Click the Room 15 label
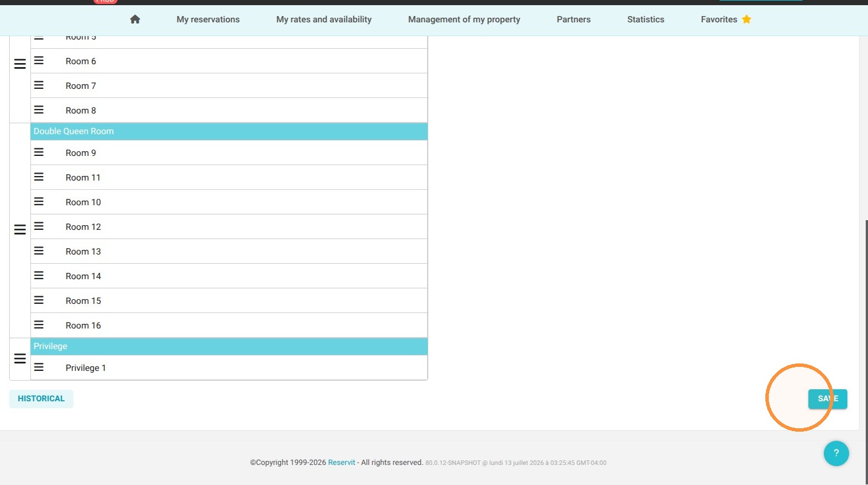868x485 pixels. pyautogui.click(x=83, y=301)
